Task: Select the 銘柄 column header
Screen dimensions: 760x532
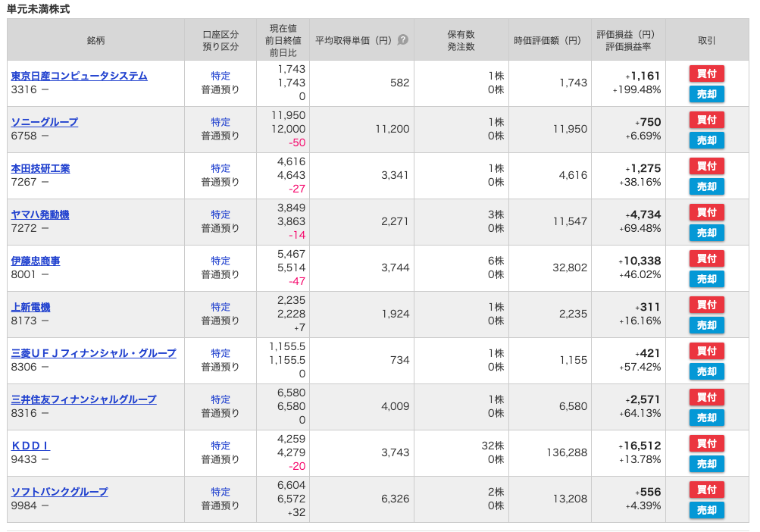Action: pos(95,39)
